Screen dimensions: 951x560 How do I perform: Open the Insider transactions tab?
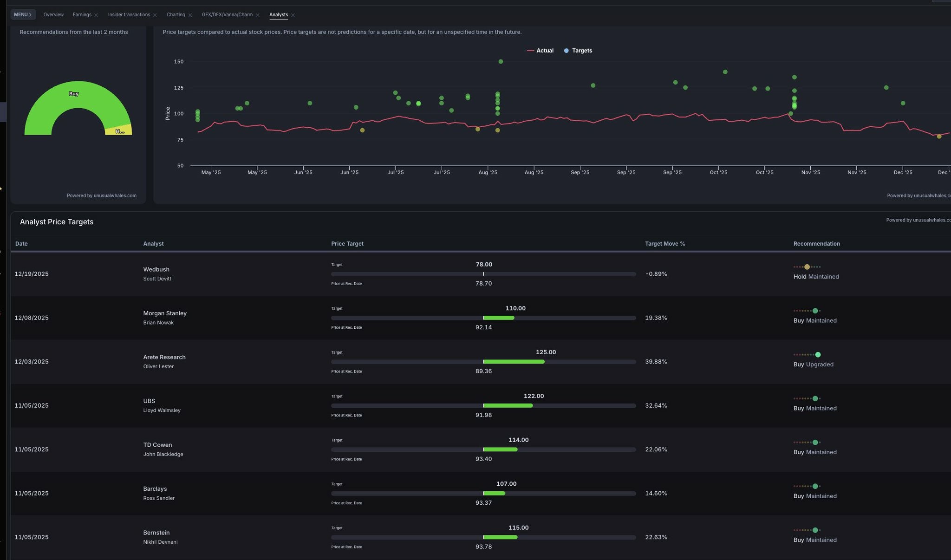[129, 15]
